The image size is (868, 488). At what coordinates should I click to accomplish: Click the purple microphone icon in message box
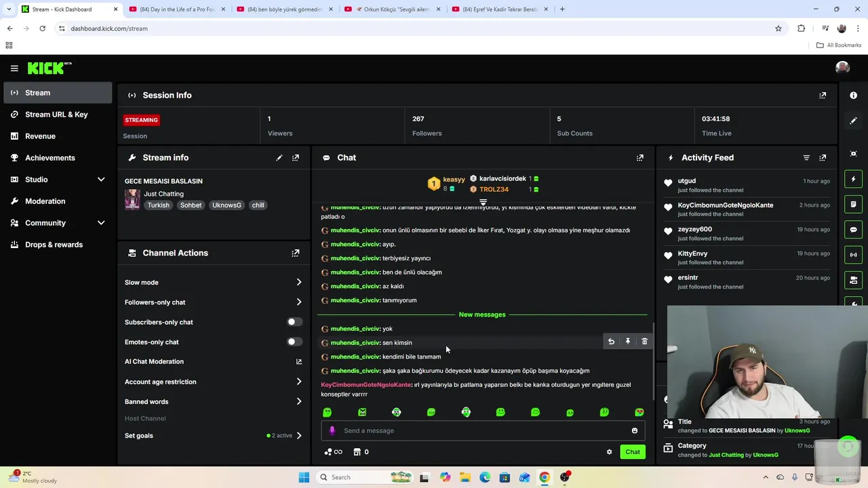pyautogui.click(x=332, y=430)
